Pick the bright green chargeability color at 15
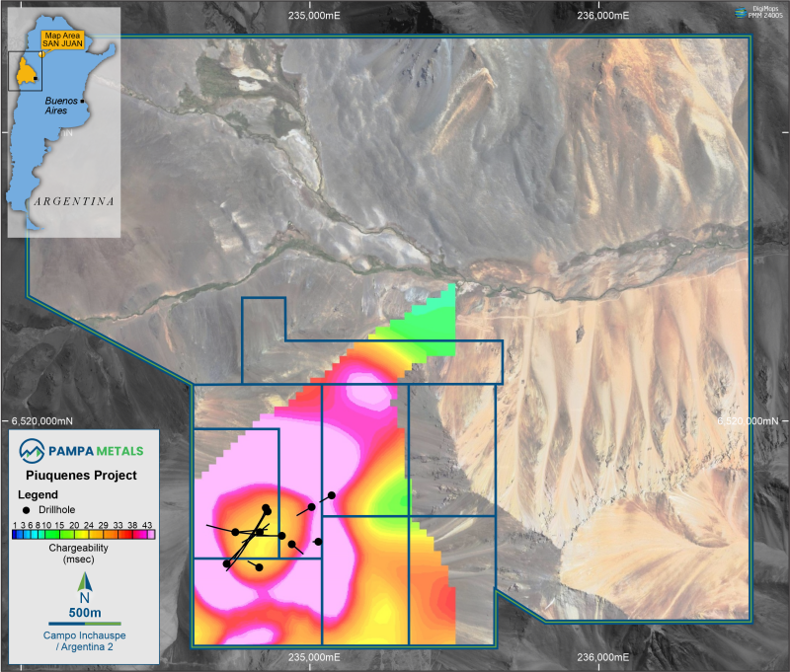 click(60, 534)
